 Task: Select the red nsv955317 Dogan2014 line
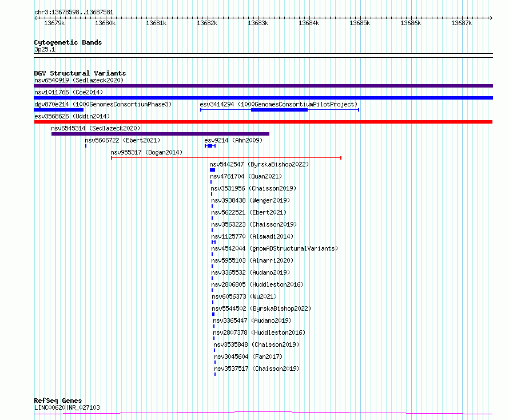(x=226, y=158)
